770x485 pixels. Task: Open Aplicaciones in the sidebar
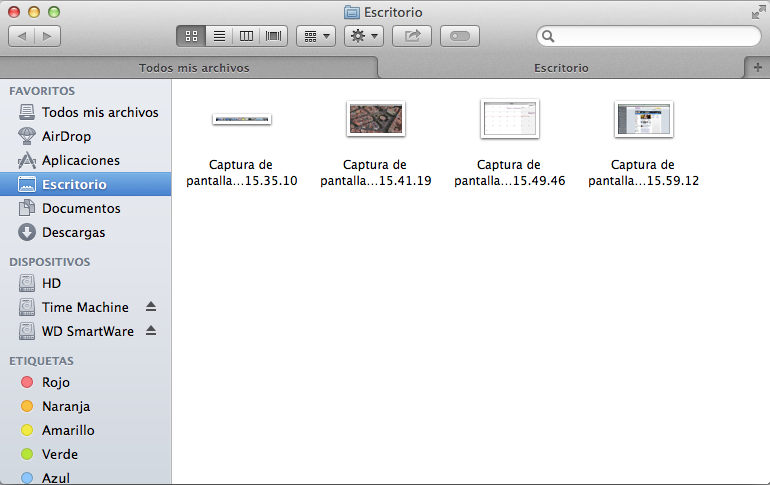point(85,161)
